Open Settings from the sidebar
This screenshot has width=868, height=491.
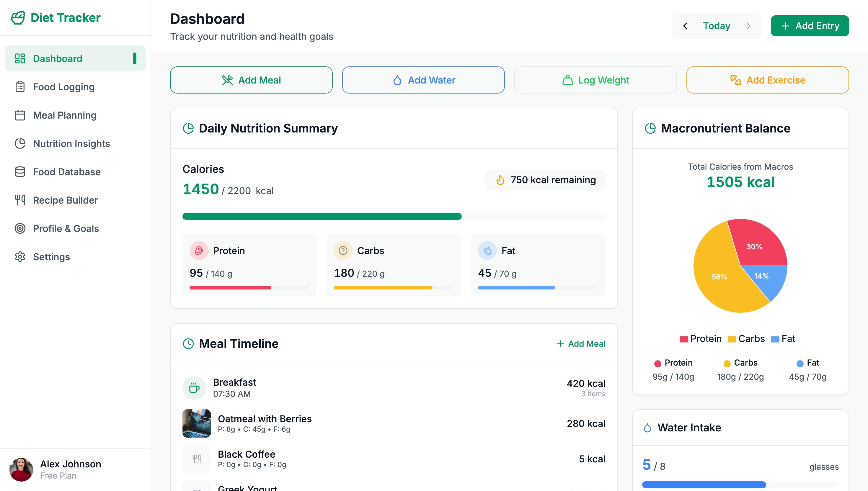[x=51, y=257]
